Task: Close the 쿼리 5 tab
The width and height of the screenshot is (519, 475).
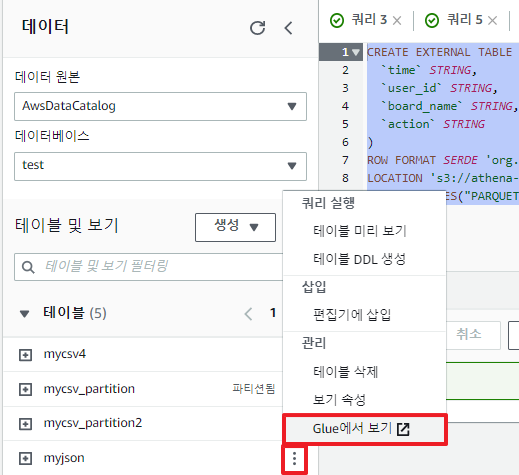Action: (492, 21)
